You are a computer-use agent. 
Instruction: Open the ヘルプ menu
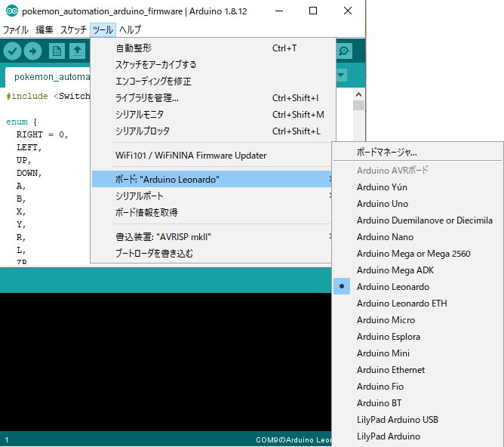[x=131, y=30]
